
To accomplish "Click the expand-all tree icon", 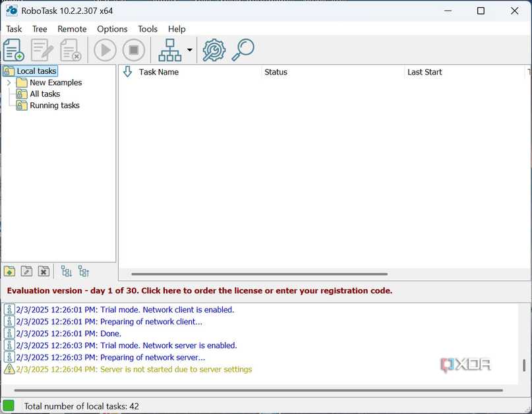I will click(x=67, y=272).
